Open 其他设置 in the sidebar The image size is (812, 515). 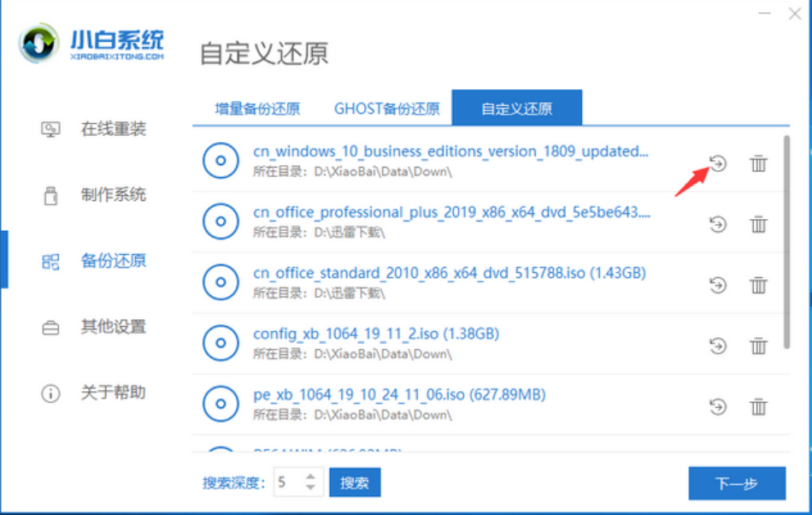pyautogui.click(x=113, y=327)
